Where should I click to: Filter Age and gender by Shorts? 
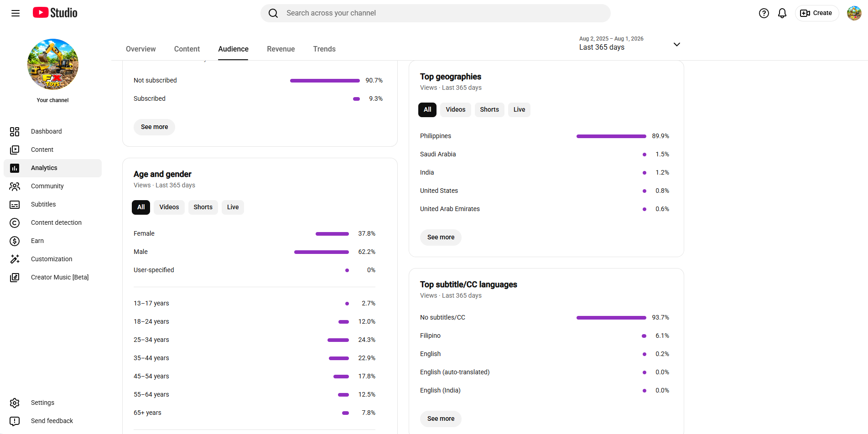click(x=203, y=207)
